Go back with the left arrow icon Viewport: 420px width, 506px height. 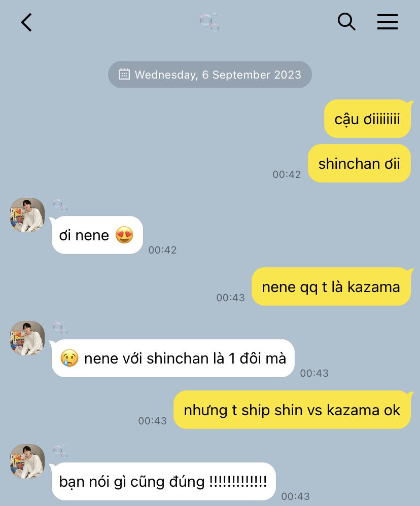click(26, 22)
